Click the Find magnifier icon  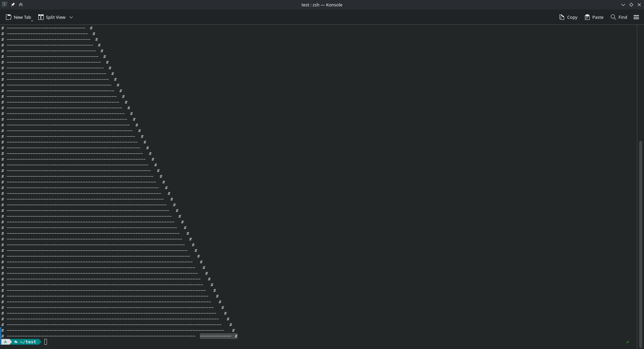tap(613, 17)
